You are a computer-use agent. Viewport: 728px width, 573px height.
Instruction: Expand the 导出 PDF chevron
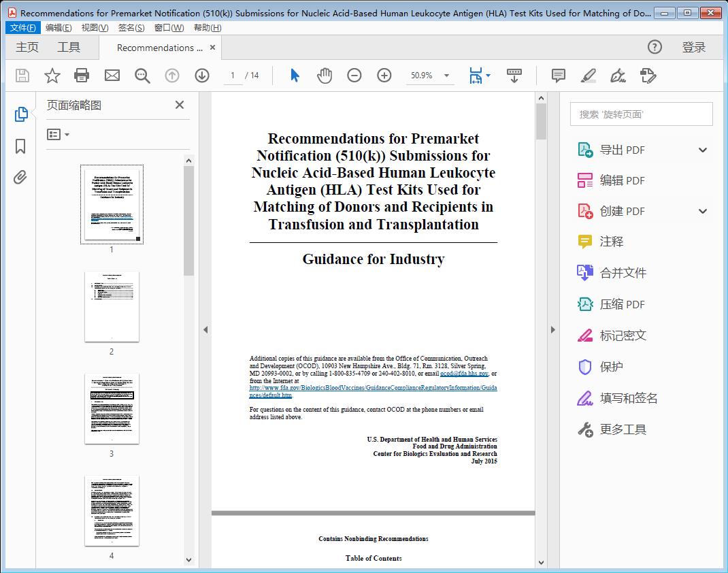pos(701,149)
